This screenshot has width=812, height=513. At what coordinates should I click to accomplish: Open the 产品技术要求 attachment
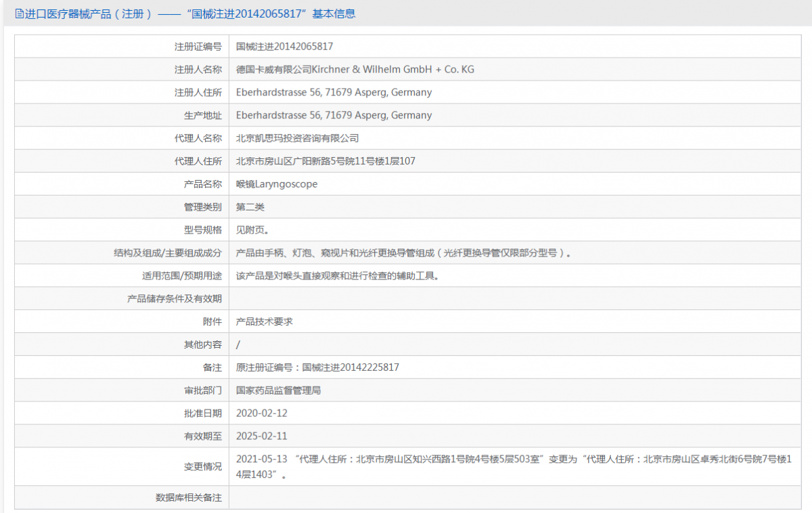click(265, 322)
